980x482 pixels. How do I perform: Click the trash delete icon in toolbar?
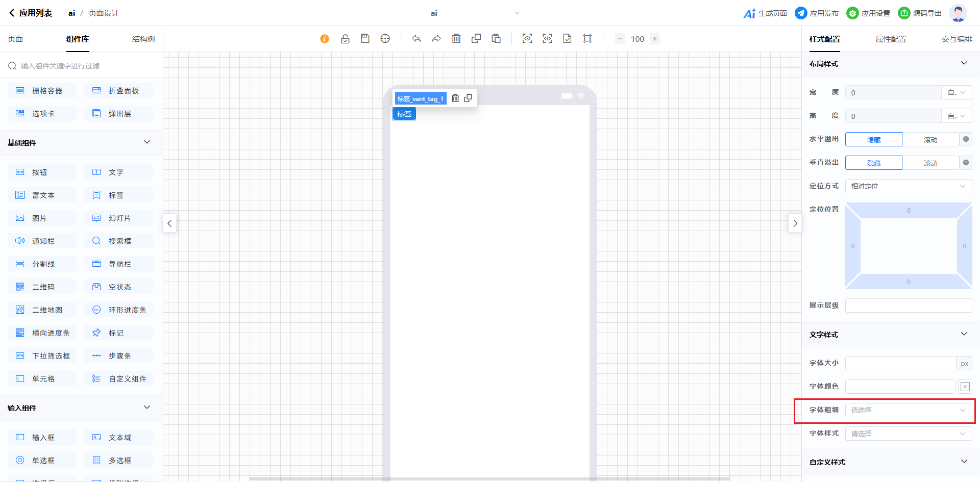click(456, 39)
